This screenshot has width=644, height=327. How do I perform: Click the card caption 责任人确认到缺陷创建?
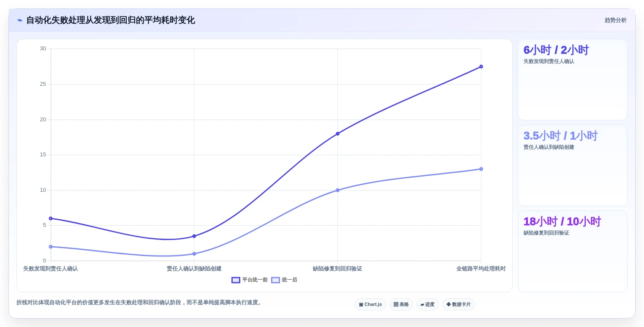coord(549,147)
